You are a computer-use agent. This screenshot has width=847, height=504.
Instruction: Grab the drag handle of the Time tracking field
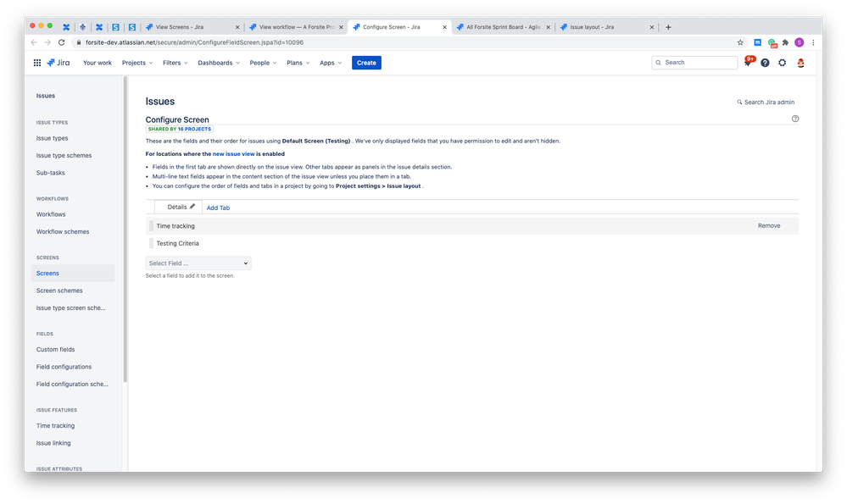pyautogui.click(x=151, y=226)
